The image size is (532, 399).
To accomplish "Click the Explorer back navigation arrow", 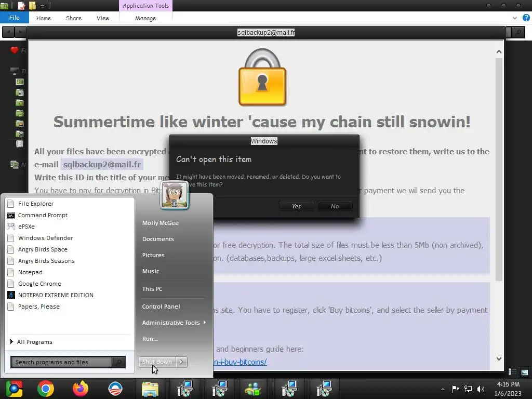I will pyautogui.click(x=8, y=32).
